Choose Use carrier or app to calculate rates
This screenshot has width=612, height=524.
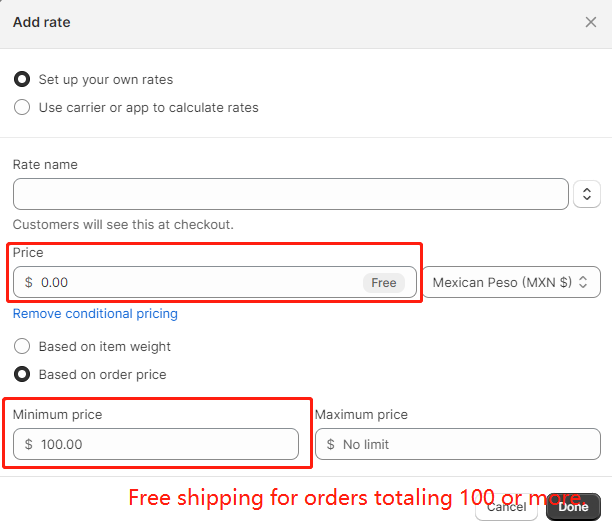coord(22,107)
